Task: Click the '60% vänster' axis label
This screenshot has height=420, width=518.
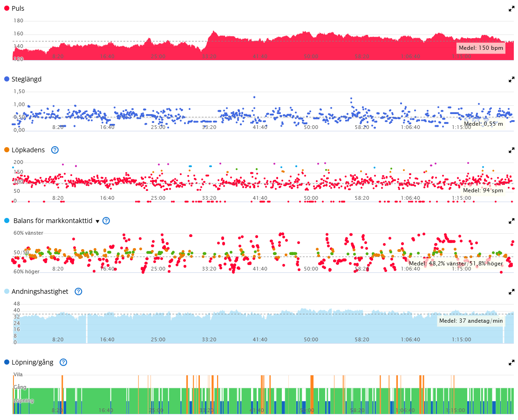Action: click(28, 233)
